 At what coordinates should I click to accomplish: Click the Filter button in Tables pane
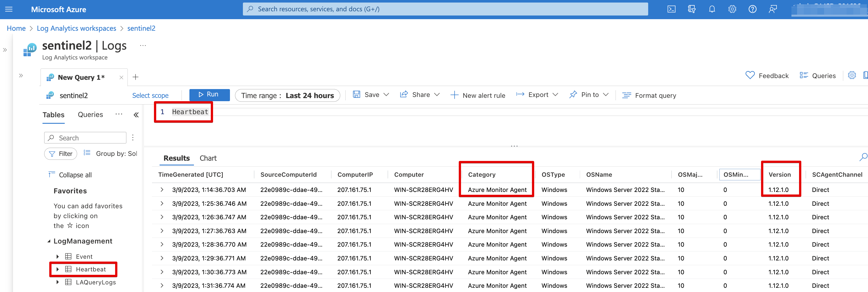point(61,154)
